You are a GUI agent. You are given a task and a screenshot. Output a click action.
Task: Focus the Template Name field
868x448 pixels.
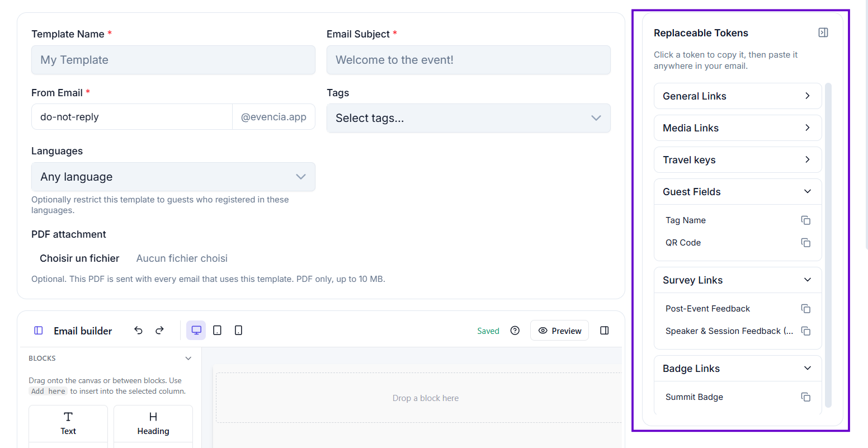click(173, 60)
